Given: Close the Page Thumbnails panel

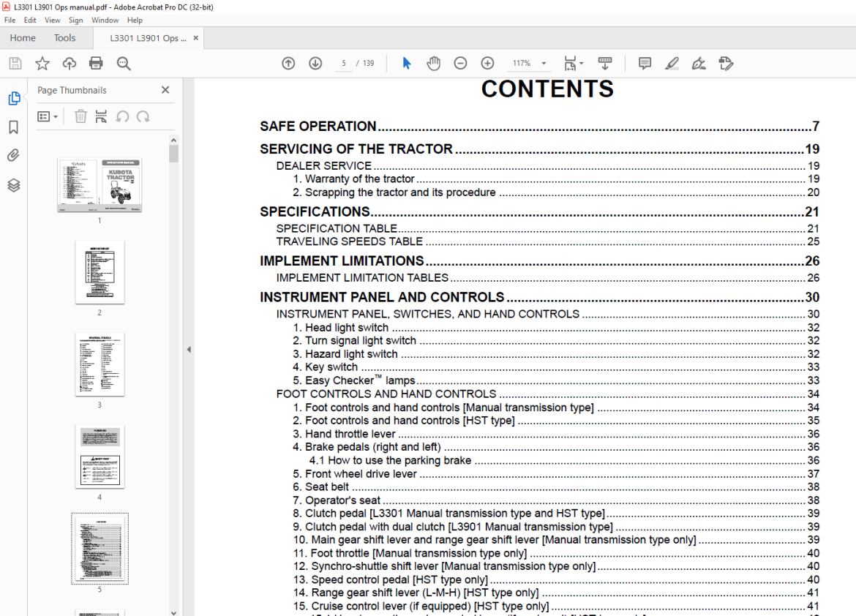Looking at the screenshot, I should tap(165, 90).
